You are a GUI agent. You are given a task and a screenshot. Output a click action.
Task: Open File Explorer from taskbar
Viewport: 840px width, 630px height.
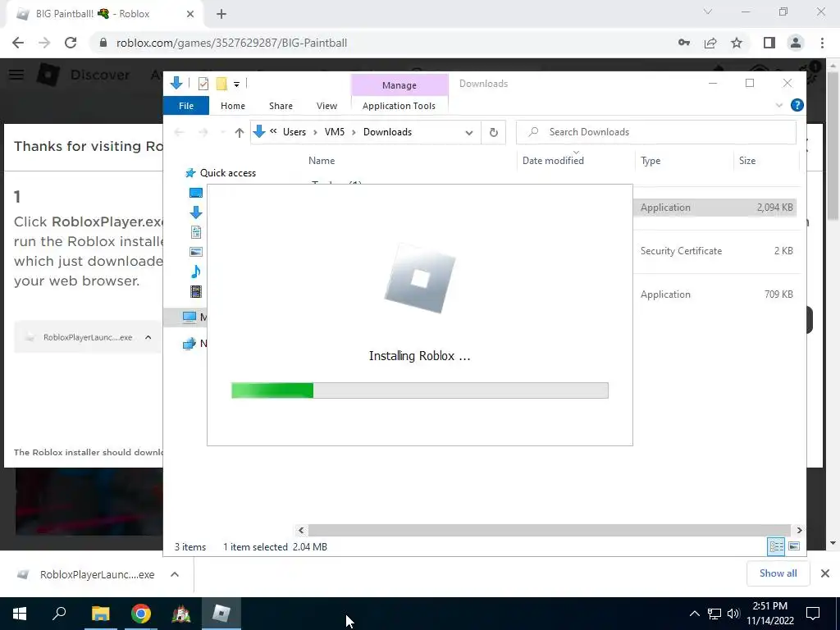(x=100, y=614)
